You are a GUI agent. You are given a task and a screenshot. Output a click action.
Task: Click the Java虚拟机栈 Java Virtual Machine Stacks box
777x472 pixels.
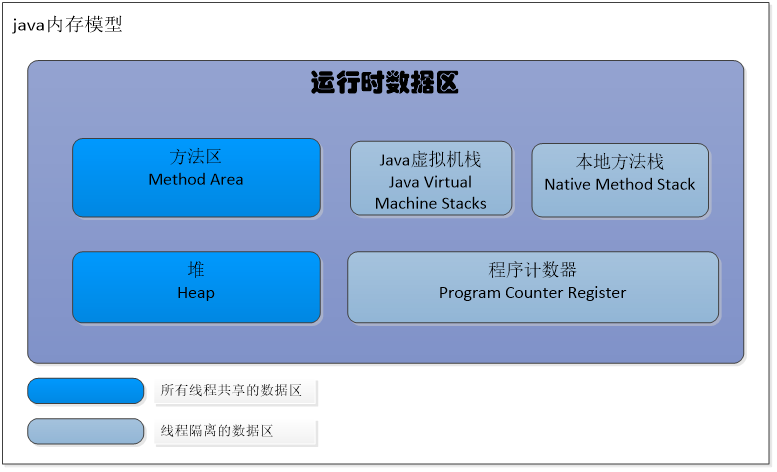coord(431,178)
